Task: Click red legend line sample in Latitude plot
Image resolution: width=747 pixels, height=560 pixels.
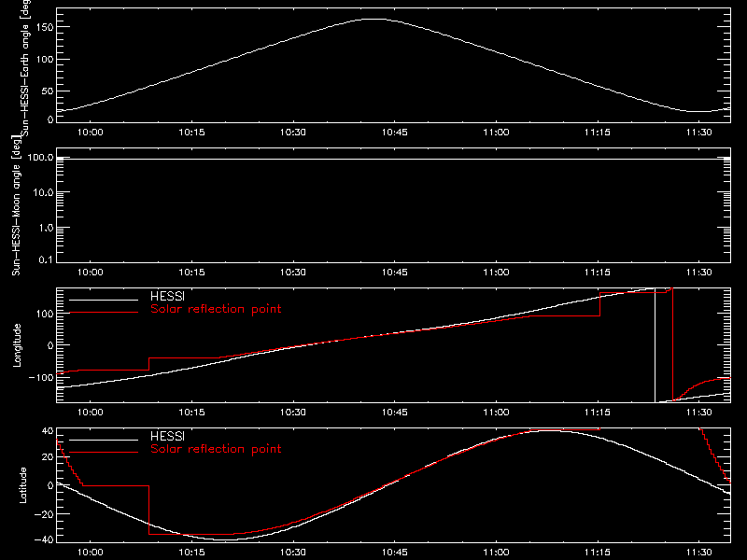Action: tap(104, 453)
